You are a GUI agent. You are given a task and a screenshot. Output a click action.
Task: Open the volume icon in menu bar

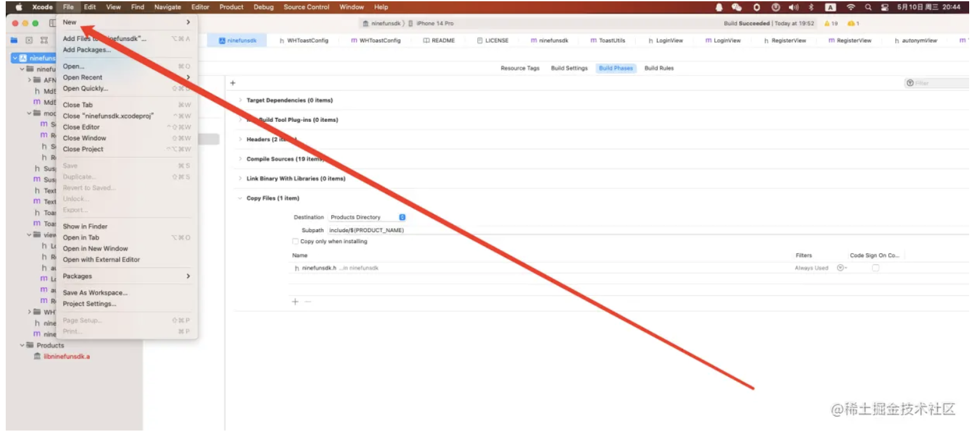click(x=793, y=7)
